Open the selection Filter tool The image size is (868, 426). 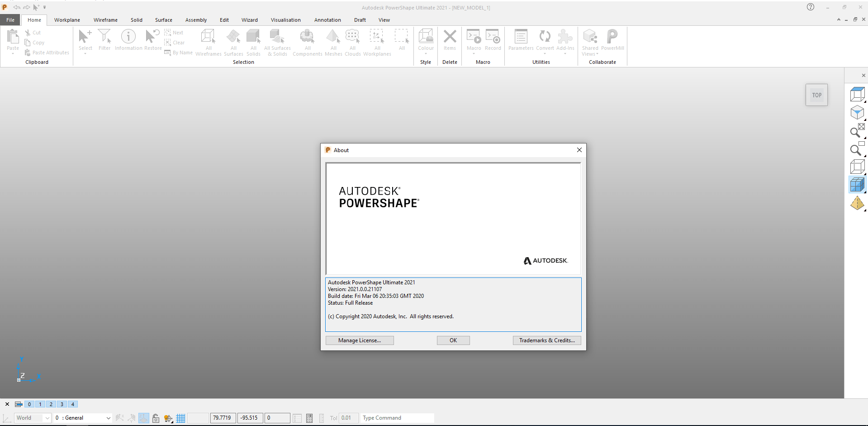(x=104, y=36)
